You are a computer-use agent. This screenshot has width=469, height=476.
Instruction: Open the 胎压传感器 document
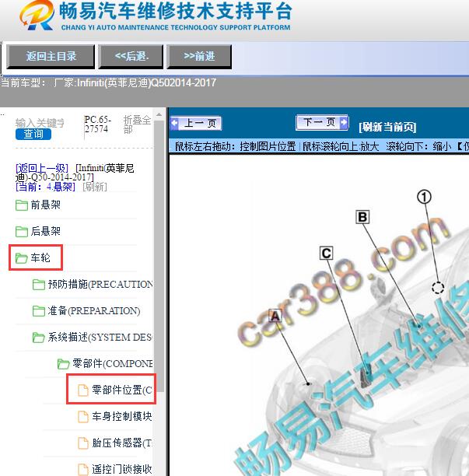tap(122, 443)
